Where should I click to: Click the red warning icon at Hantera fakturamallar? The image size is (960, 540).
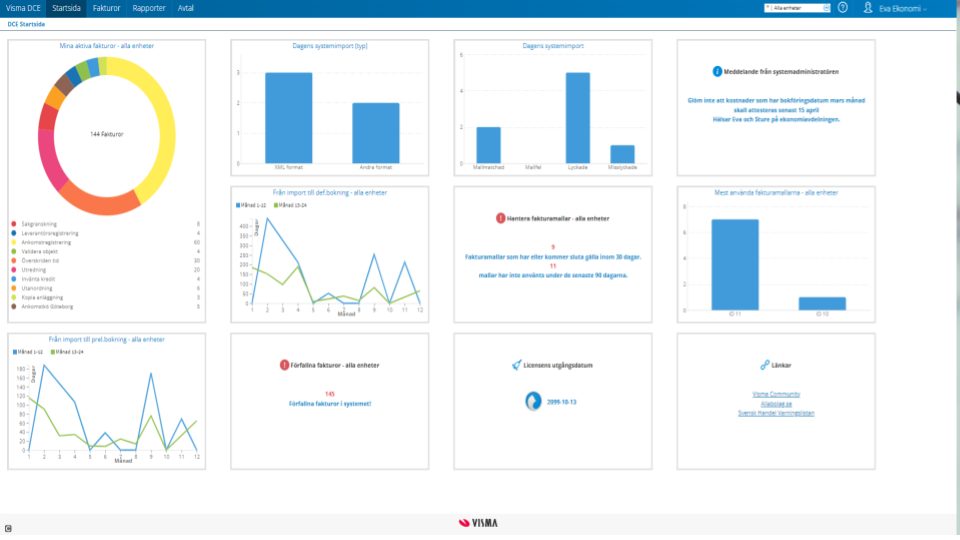[500, 218]
